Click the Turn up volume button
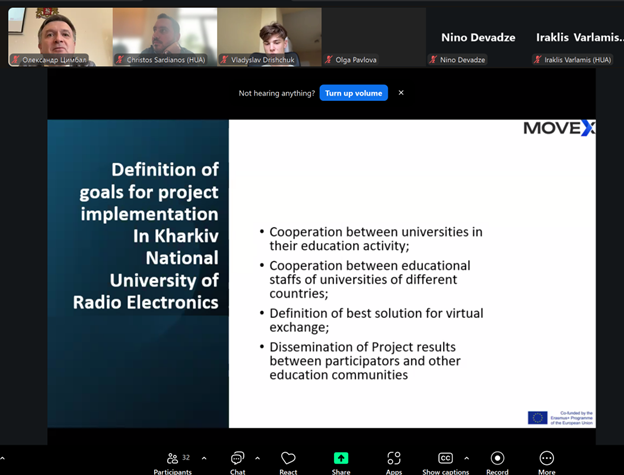 (x=353, y=93)
